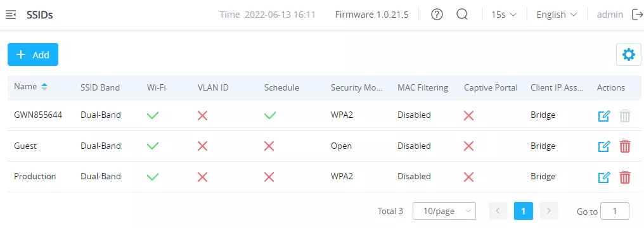Click Wi-Fi checkmark for Production

[153, 177]
